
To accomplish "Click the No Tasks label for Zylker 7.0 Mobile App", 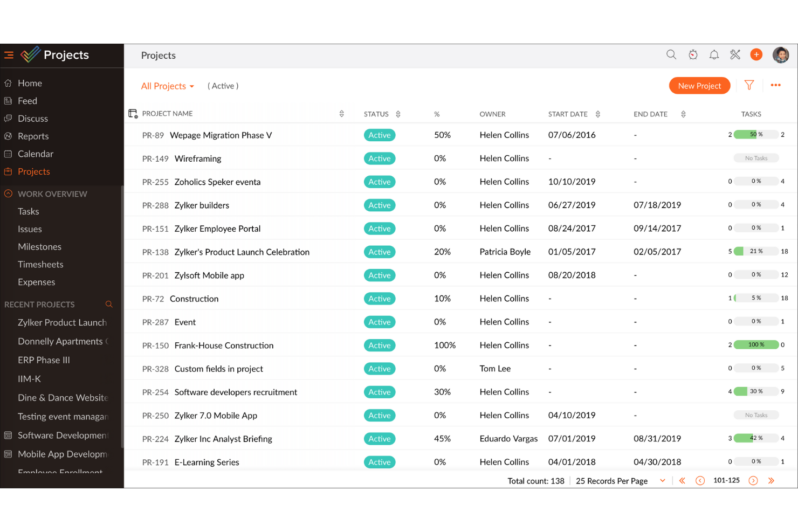I will click(756, 415).
